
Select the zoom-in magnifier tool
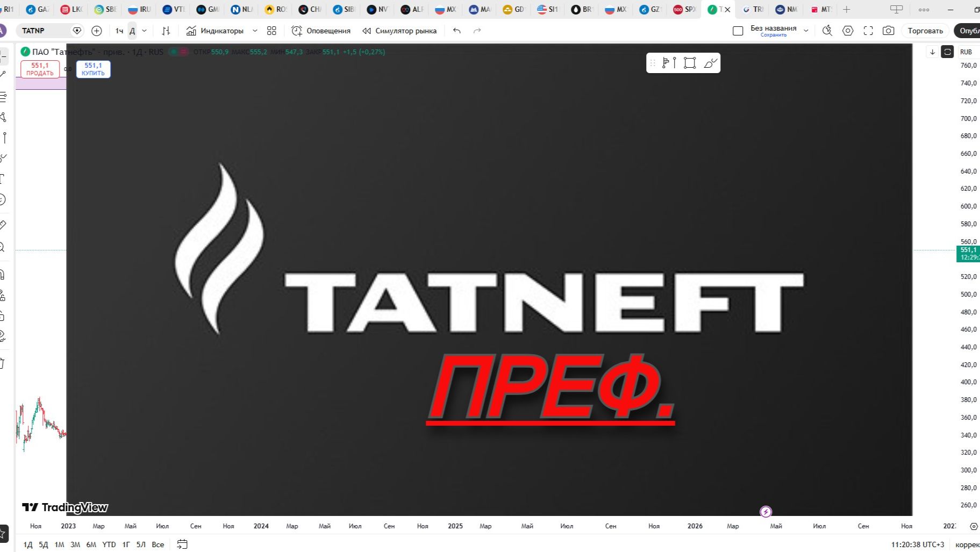pyautogui.click(x=6, y=246)
